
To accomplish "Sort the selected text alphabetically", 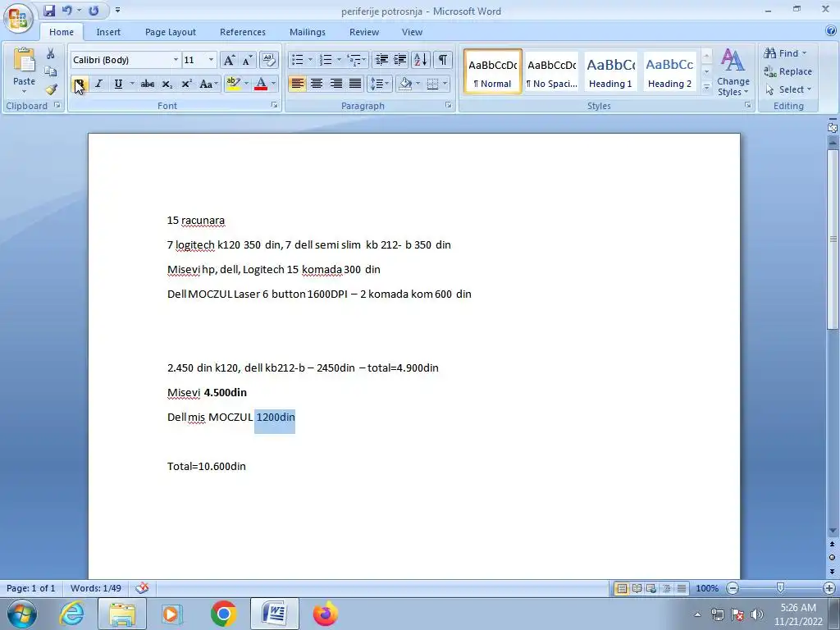I will 421,59.
